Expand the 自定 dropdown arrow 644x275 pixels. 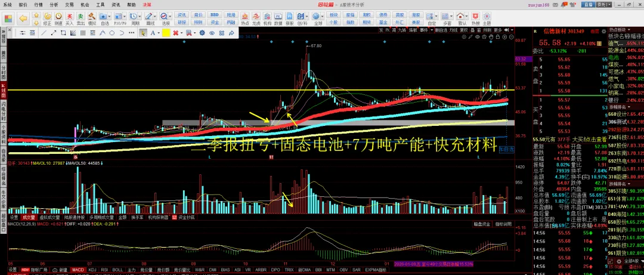pyautogui.click(x=436, y=16)
